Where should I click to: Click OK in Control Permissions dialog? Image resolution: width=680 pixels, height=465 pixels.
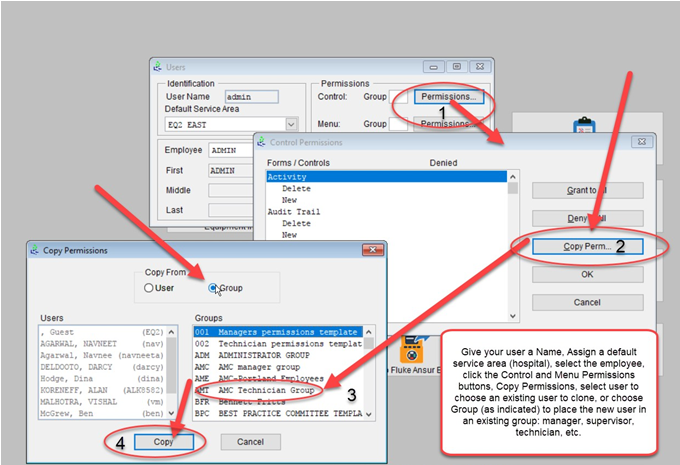(x=587, y=273)
